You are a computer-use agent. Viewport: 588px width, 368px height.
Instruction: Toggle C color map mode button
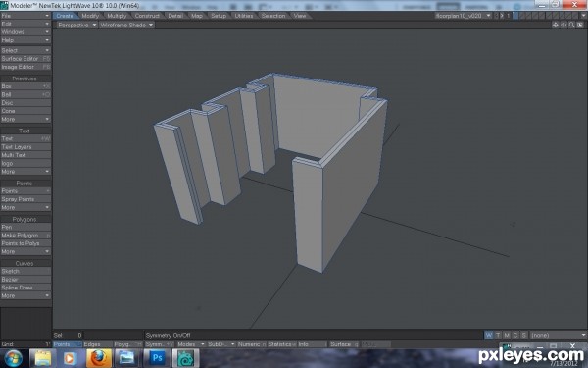(x=515, y=335)
